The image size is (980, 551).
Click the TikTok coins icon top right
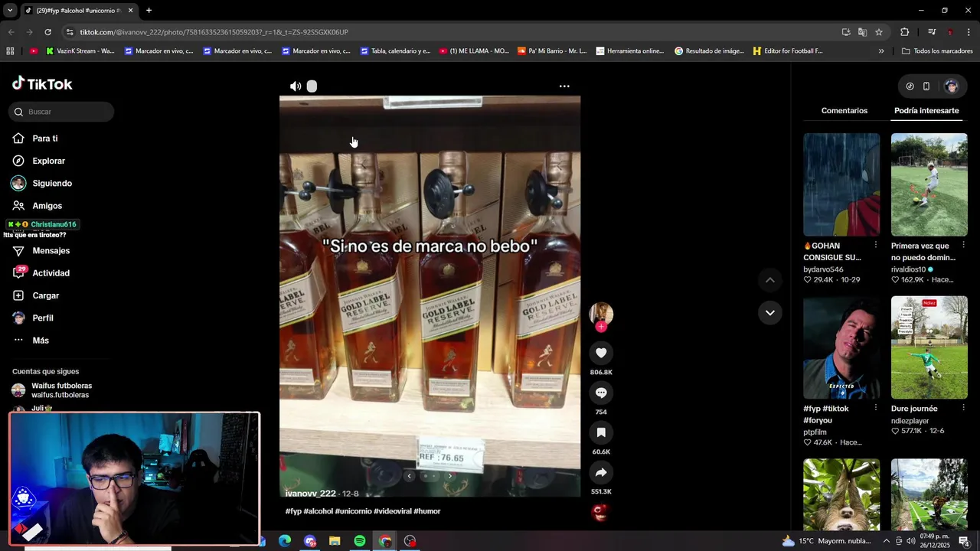pyautogui.click(x=910, y=86)
